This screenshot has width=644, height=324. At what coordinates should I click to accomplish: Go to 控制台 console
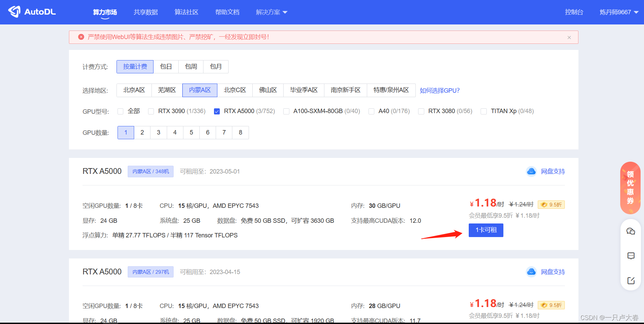coord(574,12)
